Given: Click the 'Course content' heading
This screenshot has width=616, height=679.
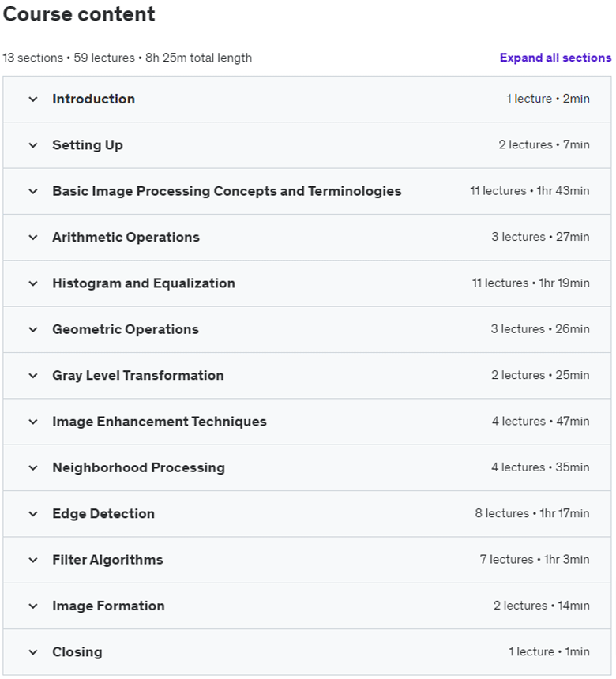Looking at the screenshot, I should tap(79, 14).
